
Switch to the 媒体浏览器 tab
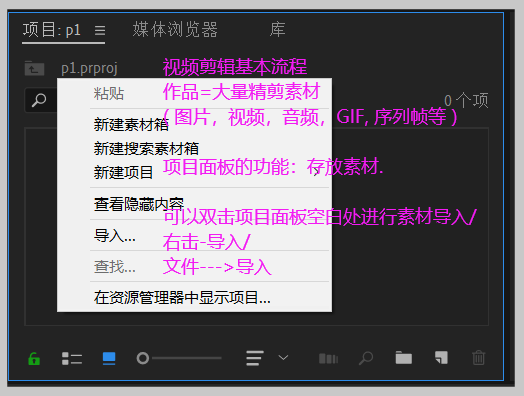click(175, 29)
